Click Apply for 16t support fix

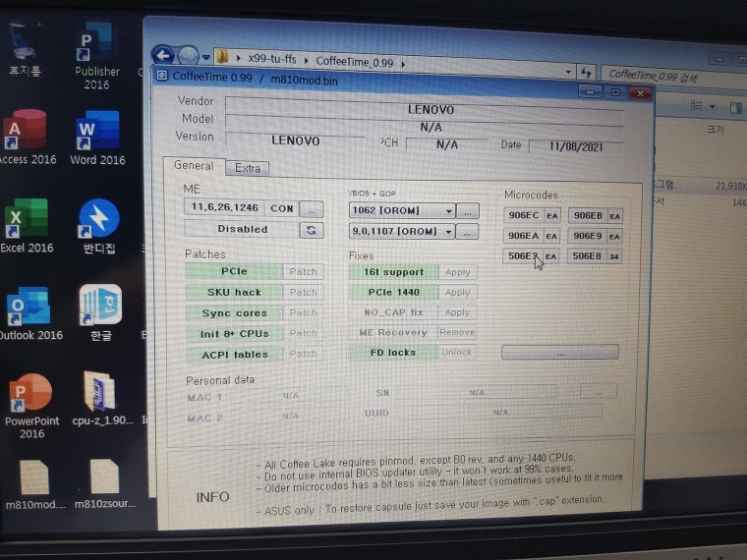457,272
